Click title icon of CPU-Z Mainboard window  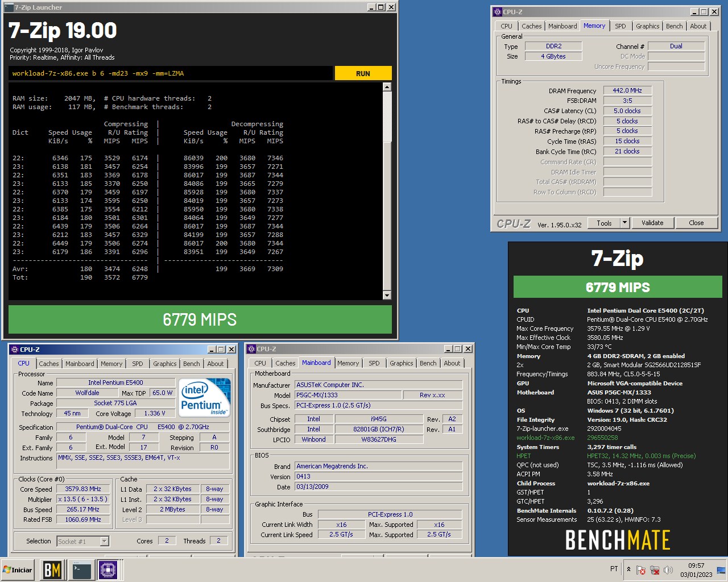pos(251,349)
